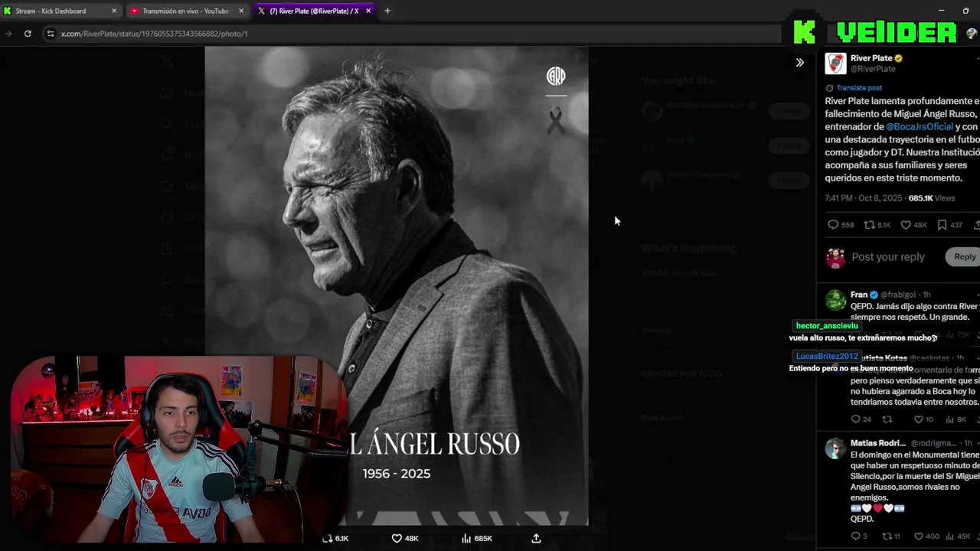
Task: Open the poster avatar beside Post your reply
Action: [835, 257]
